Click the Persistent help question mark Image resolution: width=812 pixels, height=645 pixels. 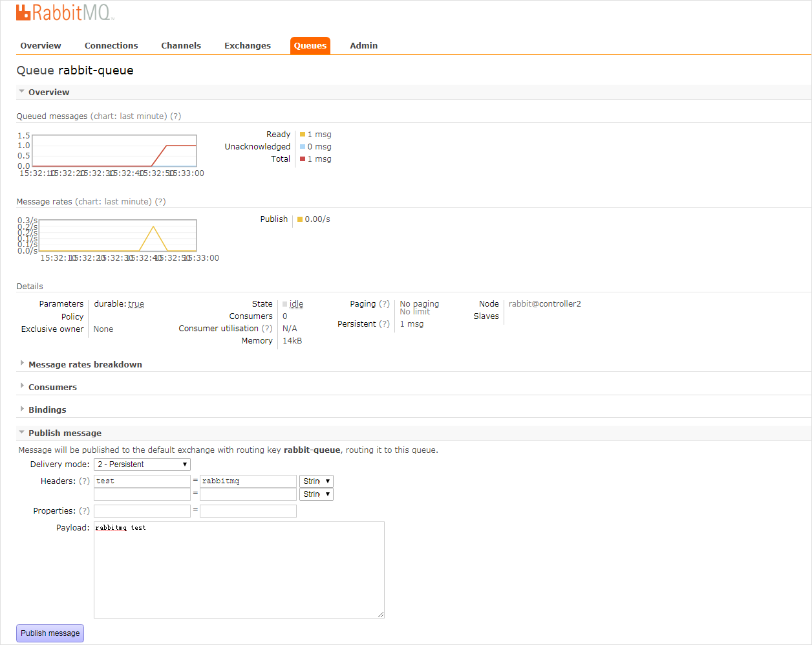384,324
